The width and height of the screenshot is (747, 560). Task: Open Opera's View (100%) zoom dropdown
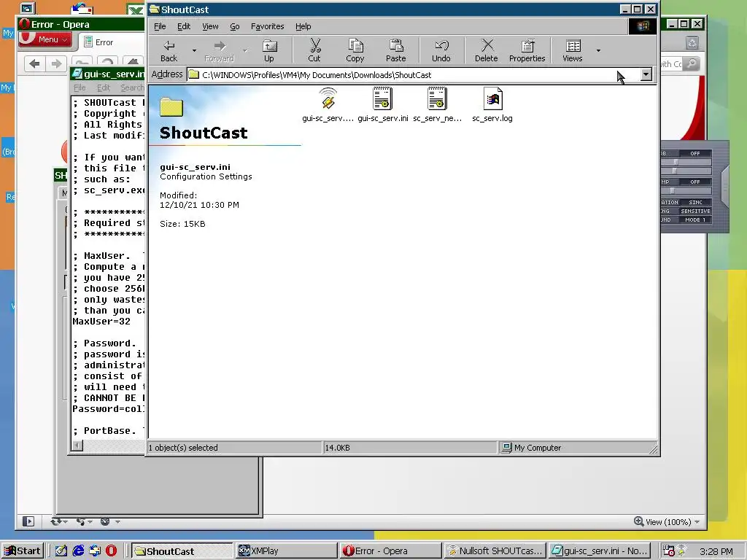[x=667, y=522]
